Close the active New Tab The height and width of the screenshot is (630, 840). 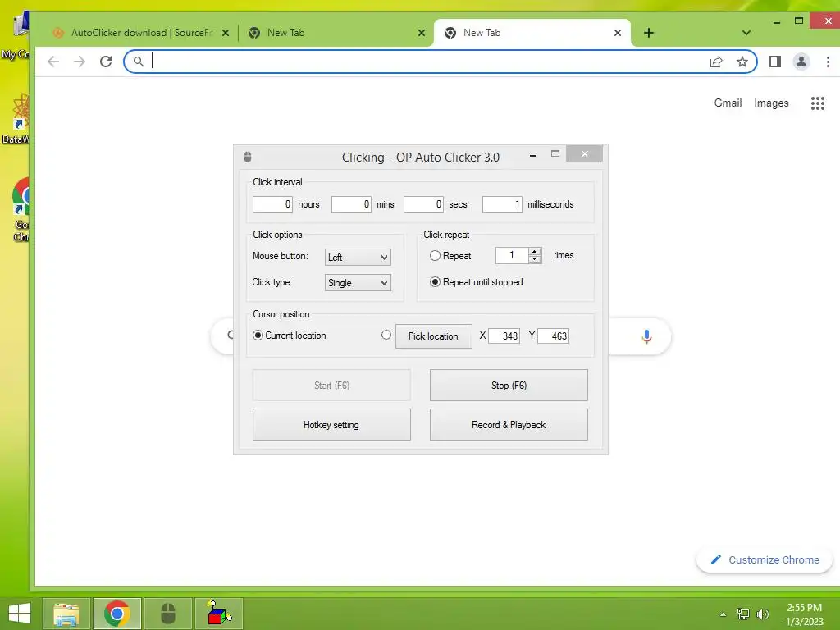[x=618, y=33]
